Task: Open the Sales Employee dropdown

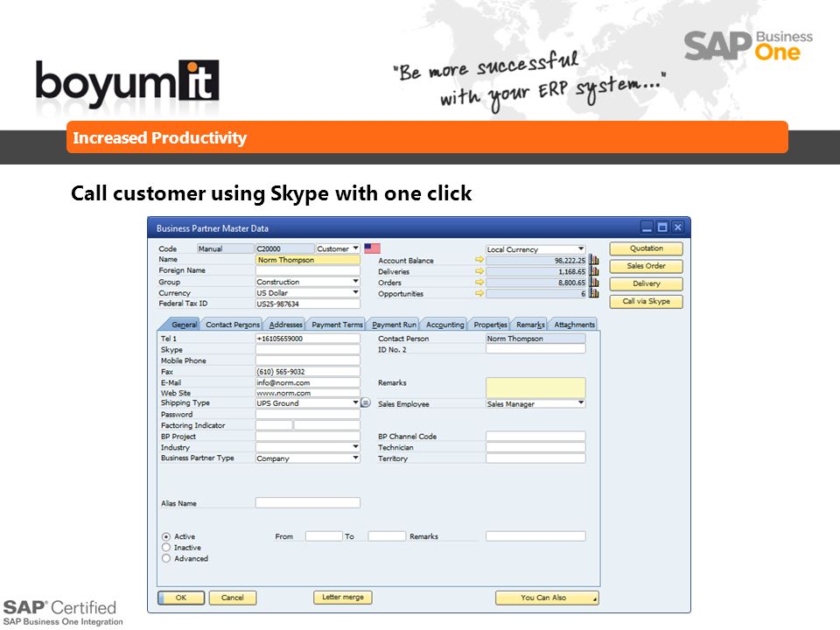Action: pos(581,402)
